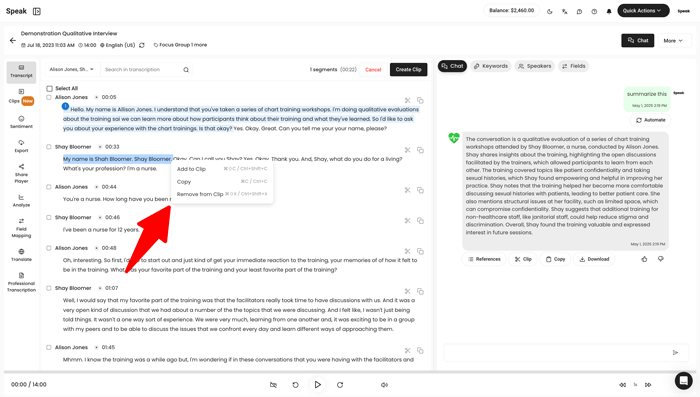The width and height of the screenshot is (700, 397).
Task: Open Transcript in the left sidebar
Action: 21,71
